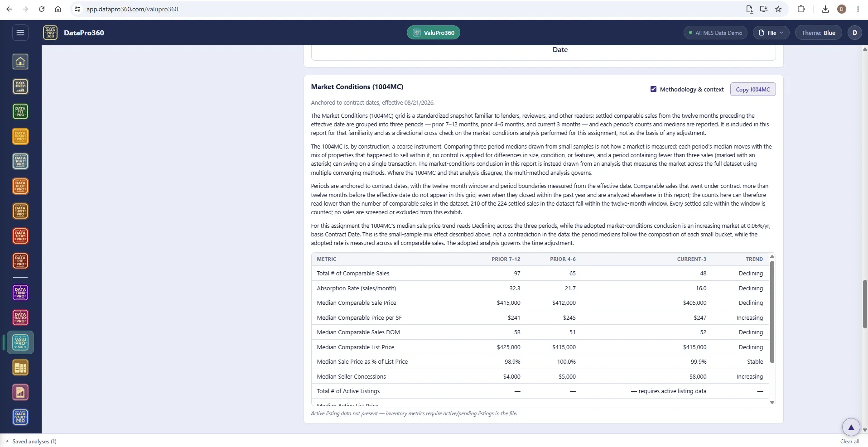Open the report chart tool icon
Screen dimensions: 868x447
click(20, 393)
